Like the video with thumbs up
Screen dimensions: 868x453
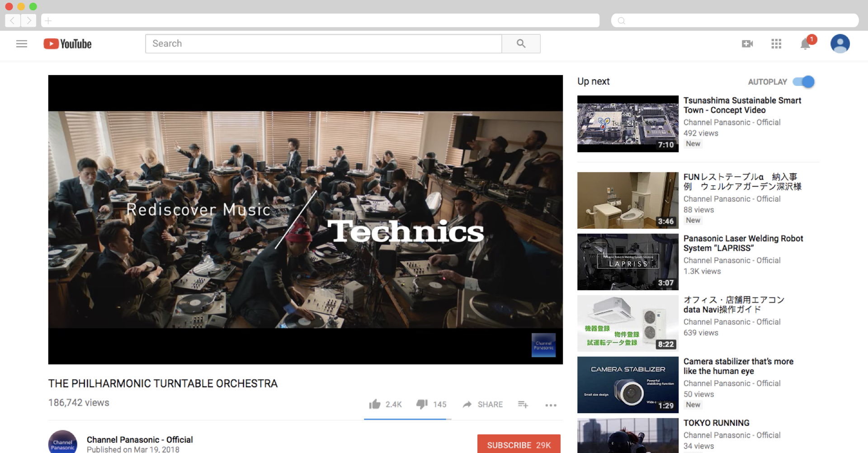click(375, 404)
